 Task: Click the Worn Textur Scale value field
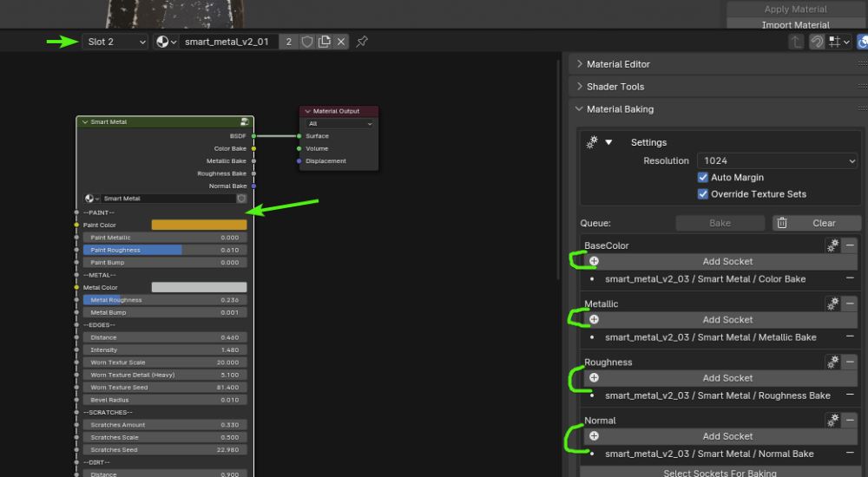(165, 363)
